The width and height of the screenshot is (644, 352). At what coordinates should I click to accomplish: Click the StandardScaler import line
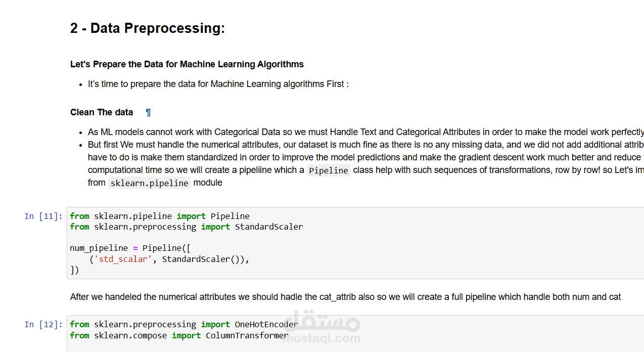pyautogui.click(x=187, y=227)
